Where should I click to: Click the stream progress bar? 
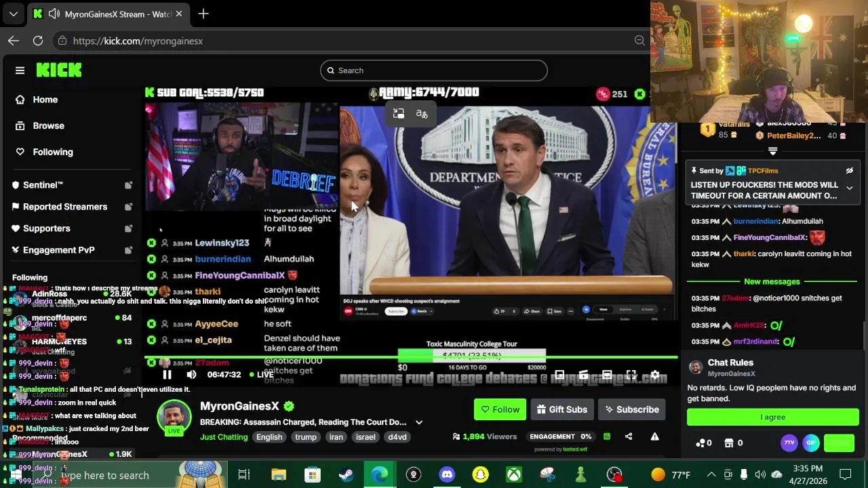411,357
